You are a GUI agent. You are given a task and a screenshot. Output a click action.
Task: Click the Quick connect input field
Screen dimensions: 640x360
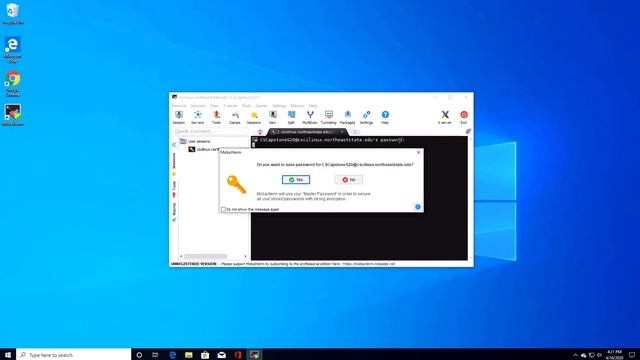pos(212,131)
